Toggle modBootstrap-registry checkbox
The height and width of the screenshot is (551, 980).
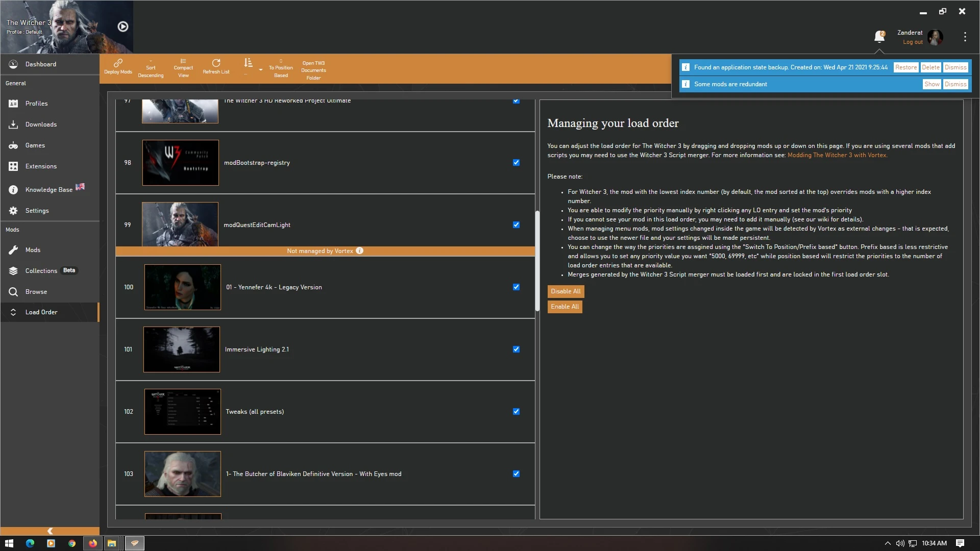(516, 163)
